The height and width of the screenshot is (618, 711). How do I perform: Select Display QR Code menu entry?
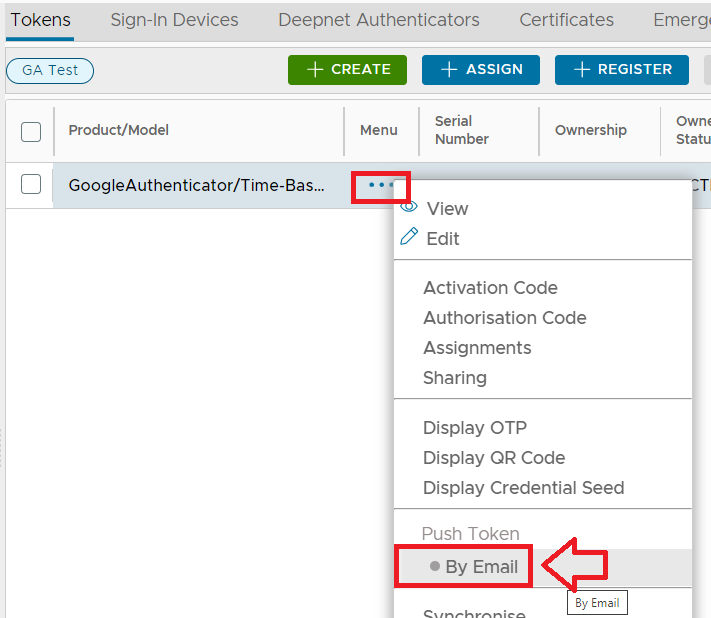(494, 458)
